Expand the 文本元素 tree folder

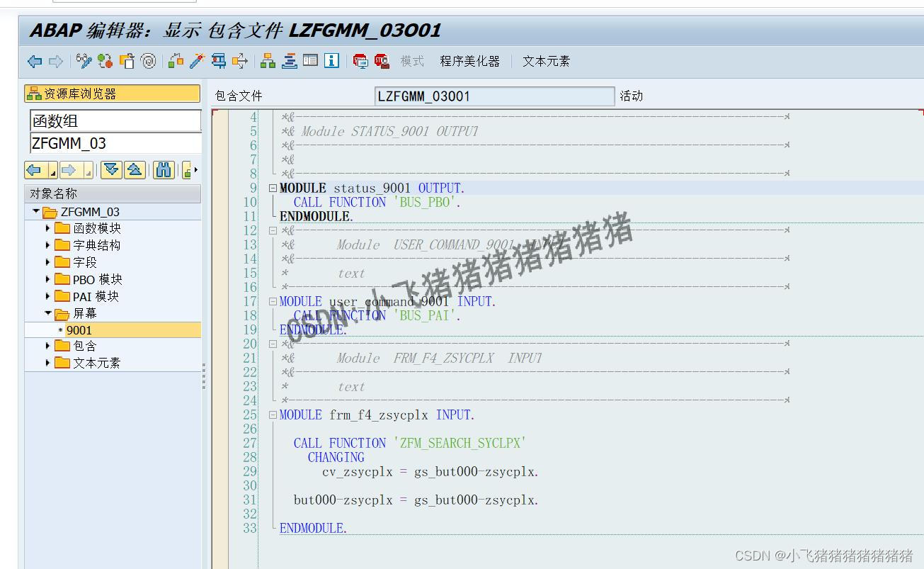point(47,363)
